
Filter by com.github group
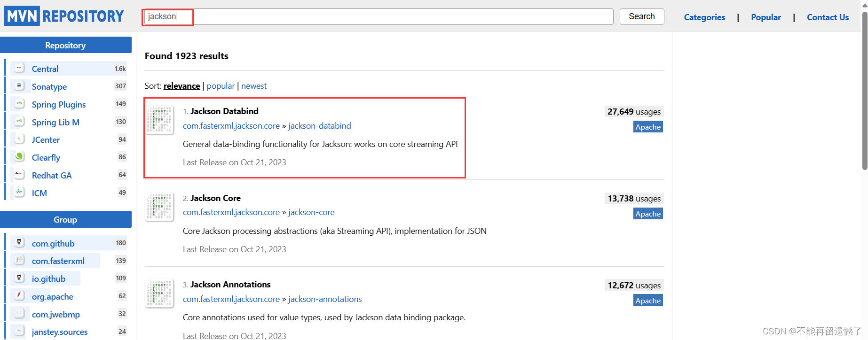pyautogui.click(x=53, y=244)
